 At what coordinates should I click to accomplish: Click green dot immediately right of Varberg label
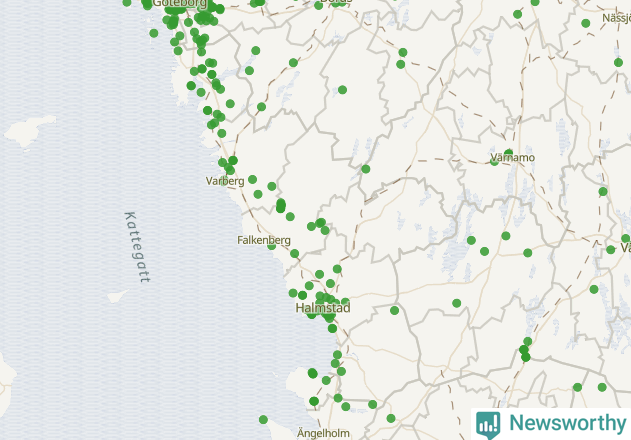pos(252,179)
